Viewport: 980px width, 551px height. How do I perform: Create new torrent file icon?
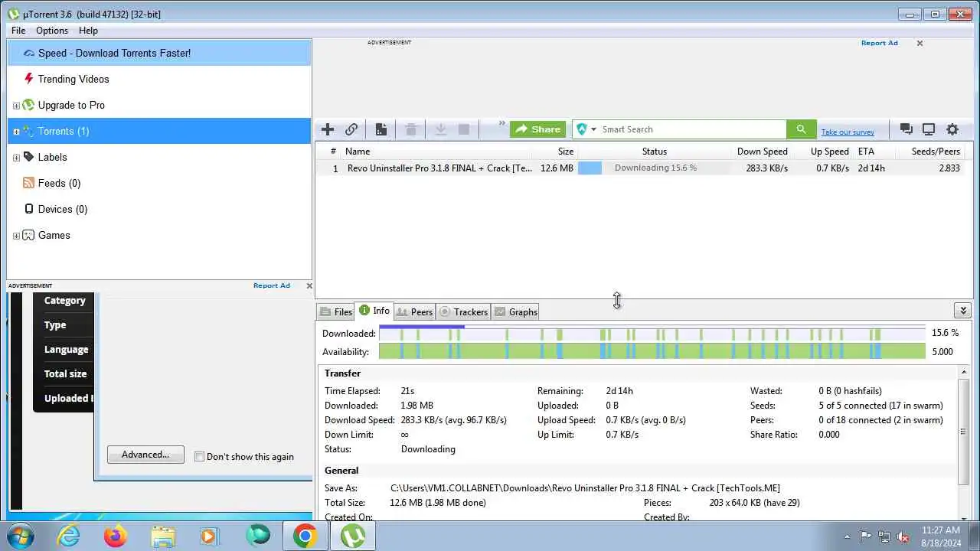click(381, 129)
